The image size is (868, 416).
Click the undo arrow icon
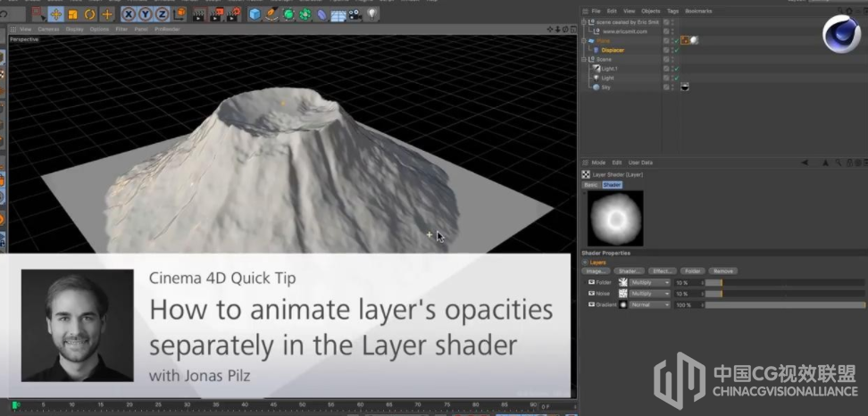[4, 14]
